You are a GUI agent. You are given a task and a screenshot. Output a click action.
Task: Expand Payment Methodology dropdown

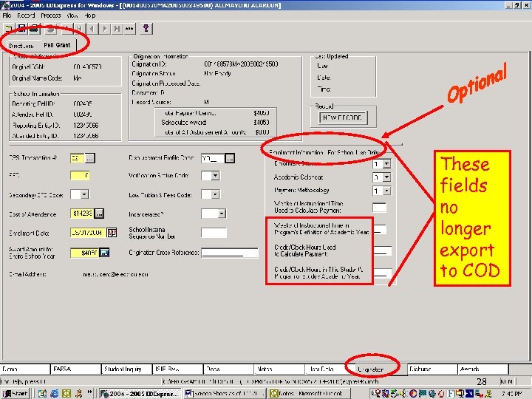386,191
